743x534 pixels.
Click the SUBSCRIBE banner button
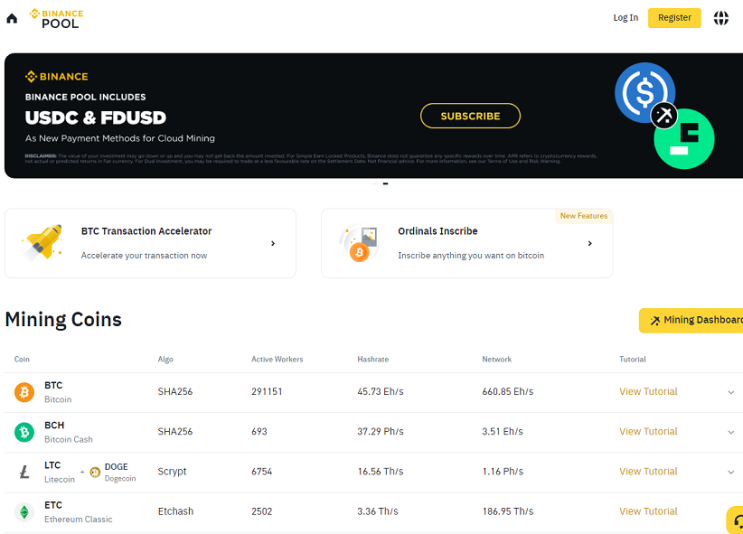tap(470, 116)
